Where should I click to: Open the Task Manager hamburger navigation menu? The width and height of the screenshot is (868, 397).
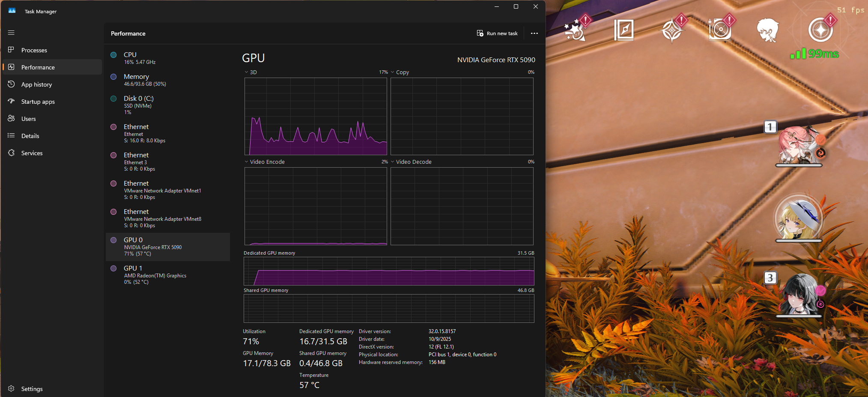[x=11, y=33]
